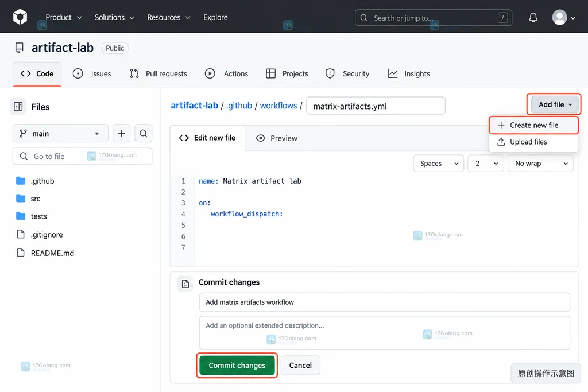Image resolution: width=588 pixels, height=392 pixels.
Task: Search files with magnifier button
Action: point(143,133)
